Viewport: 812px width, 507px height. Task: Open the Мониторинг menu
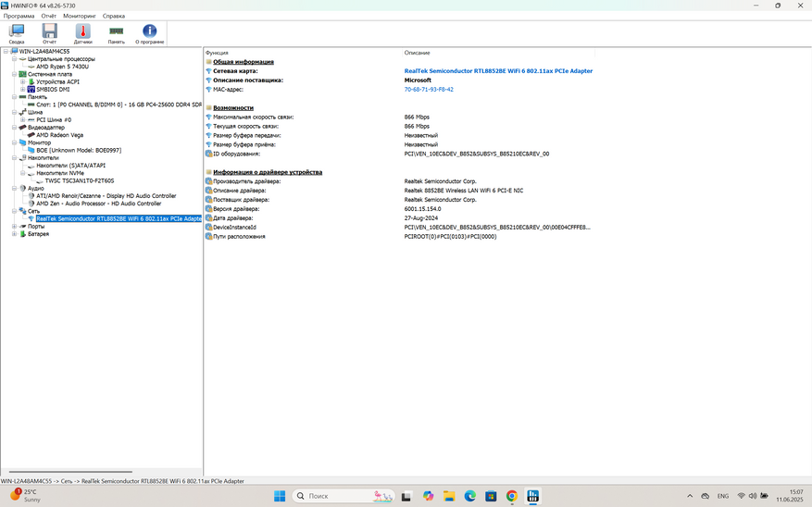click(80, 16)
